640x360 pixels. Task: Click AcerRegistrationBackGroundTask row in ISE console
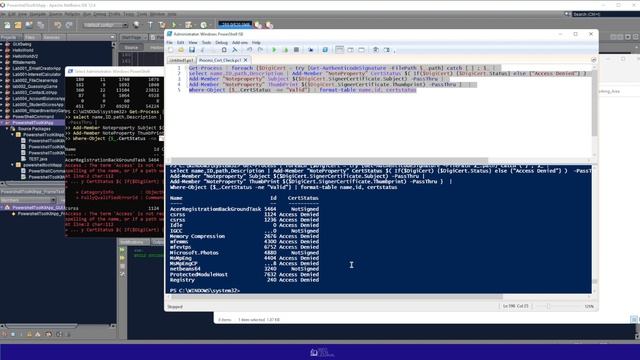(244, 209)
